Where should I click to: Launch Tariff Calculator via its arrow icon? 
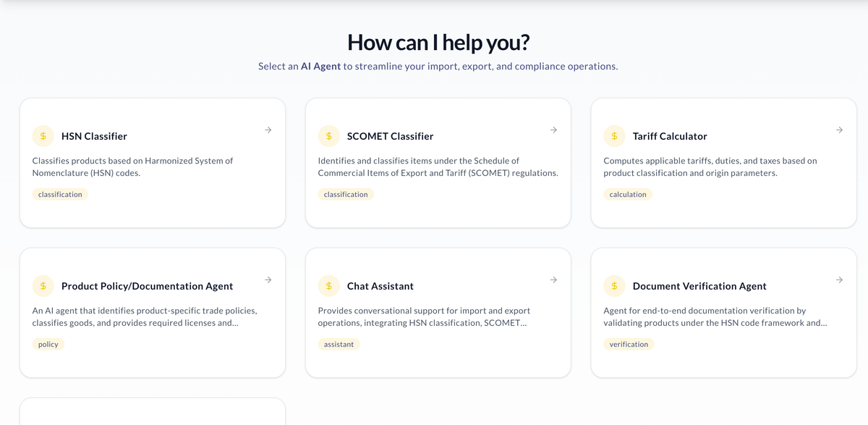[x=839, y=130]
